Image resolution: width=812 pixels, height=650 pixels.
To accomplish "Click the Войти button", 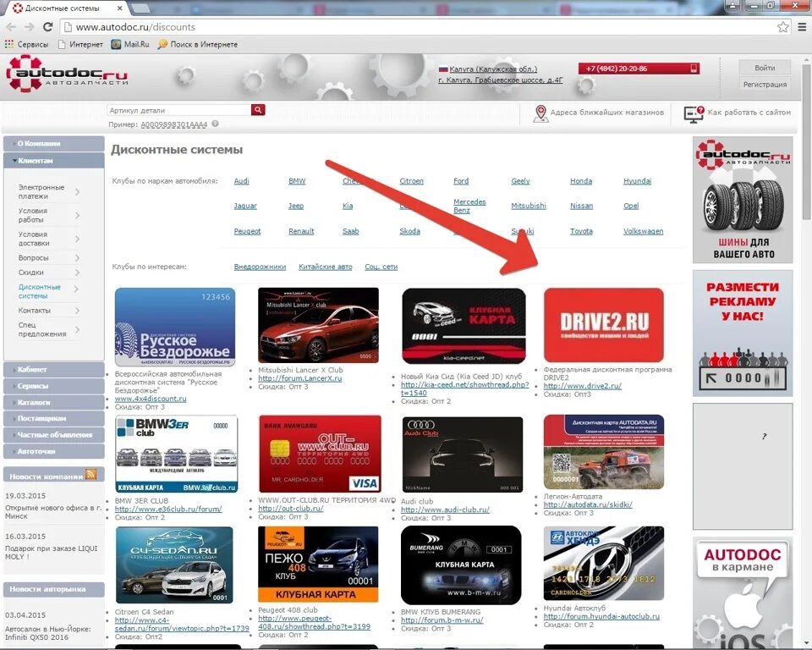I will (x=765, y=68).
